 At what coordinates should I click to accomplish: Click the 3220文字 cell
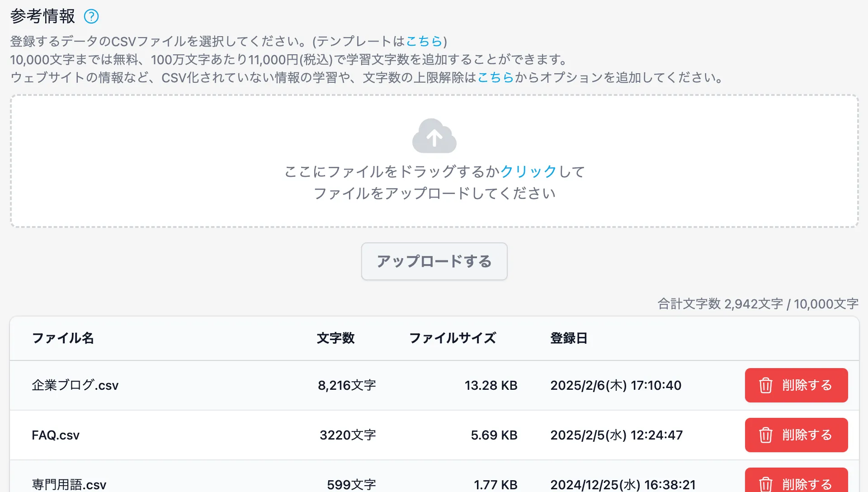coord(348,435)
